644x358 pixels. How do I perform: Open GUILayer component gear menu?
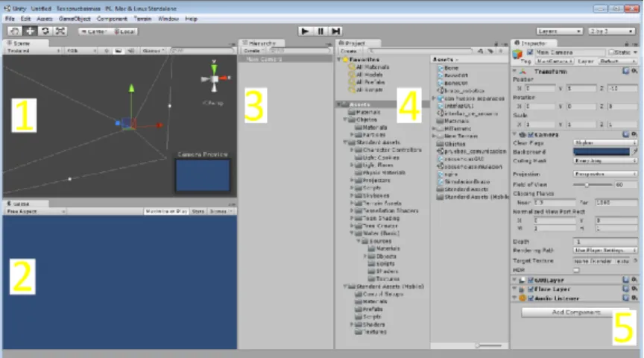pyautogui.click(x=634, y=280)
